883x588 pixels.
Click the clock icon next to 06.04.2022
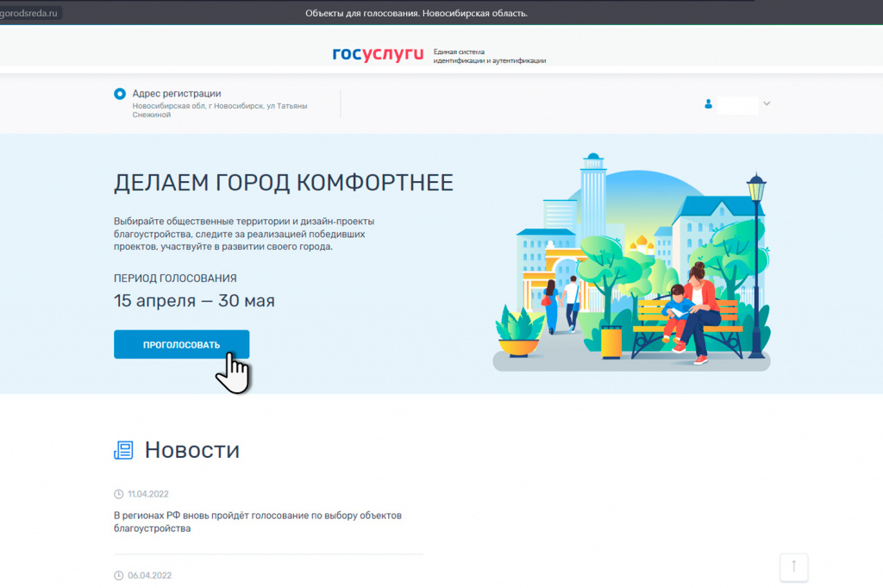(119, 575)
